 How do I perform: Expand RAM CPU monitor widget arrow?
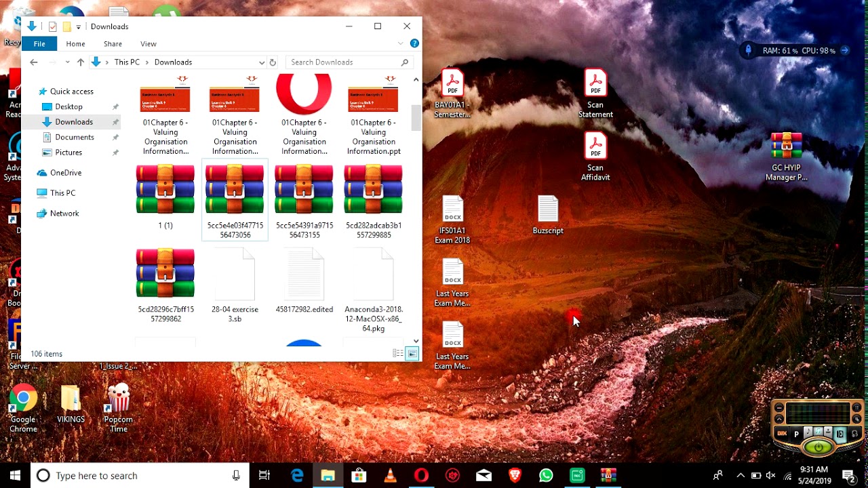tap(845, 50)
